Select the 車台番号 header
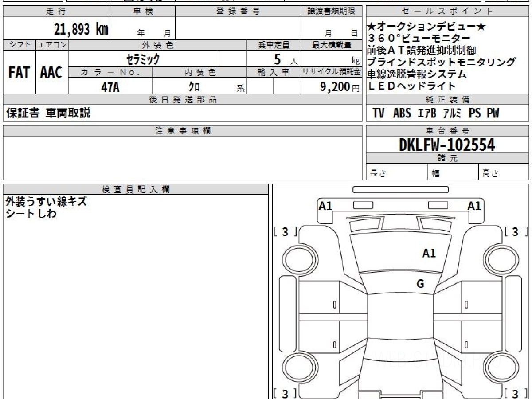This screenshot has width=532, height=399. coord(447,131)
